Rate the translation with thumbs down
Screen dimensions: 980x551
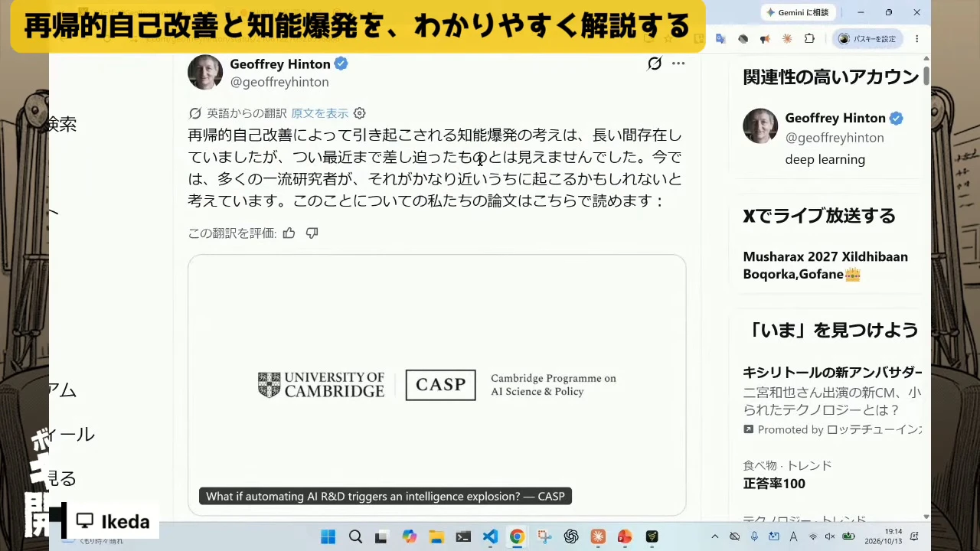[312, 233]
